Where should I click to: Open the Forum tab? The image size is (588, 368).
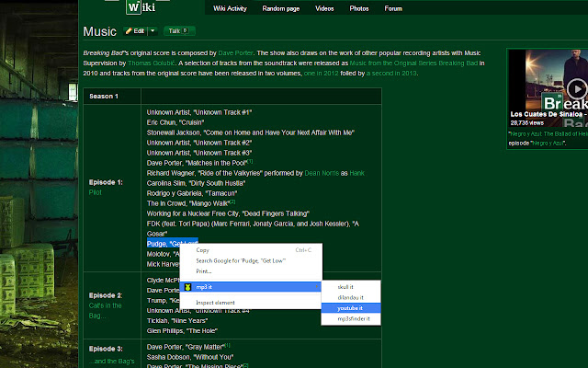click(x=393, y=8)
